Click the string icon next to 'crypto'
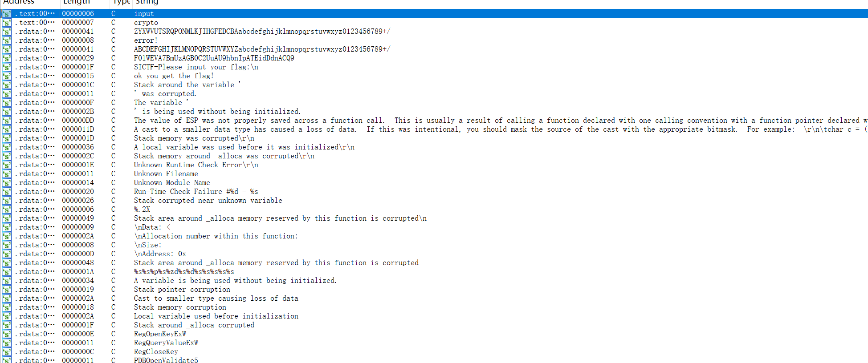This screenshot has width=868, height=363. point(7,23)
